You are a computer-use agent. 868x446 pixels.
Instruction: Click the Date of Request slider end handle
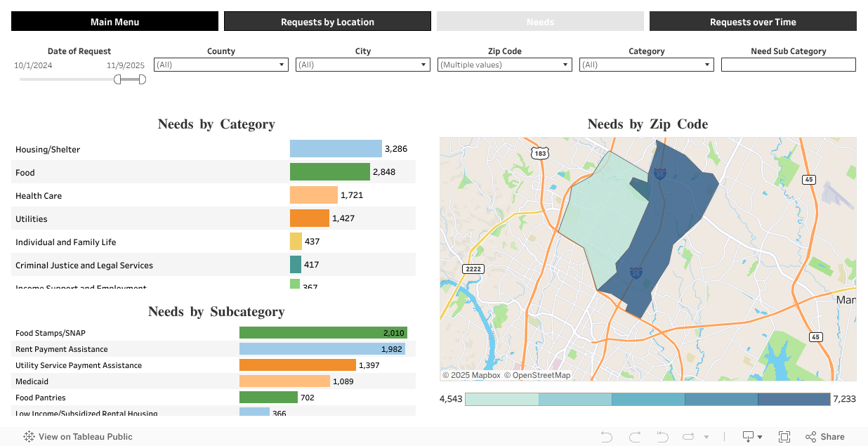(142, 79)
